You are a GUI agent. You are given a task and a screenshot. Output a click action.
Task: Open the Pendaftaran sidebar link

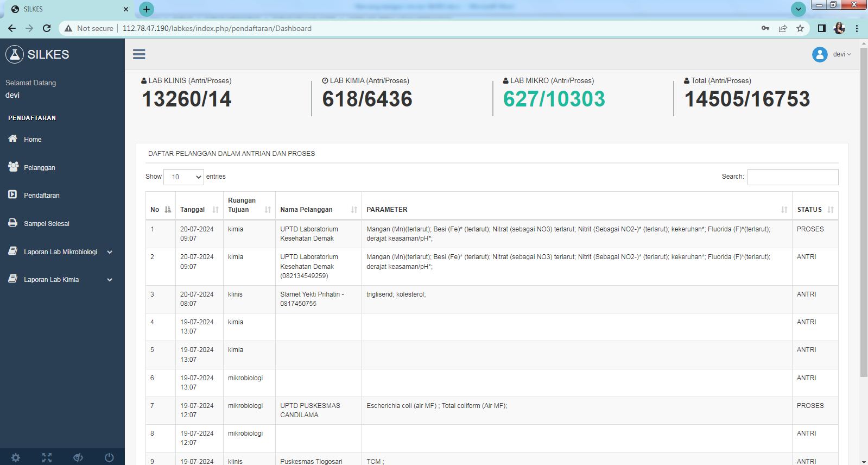click(x=41, y=196)
